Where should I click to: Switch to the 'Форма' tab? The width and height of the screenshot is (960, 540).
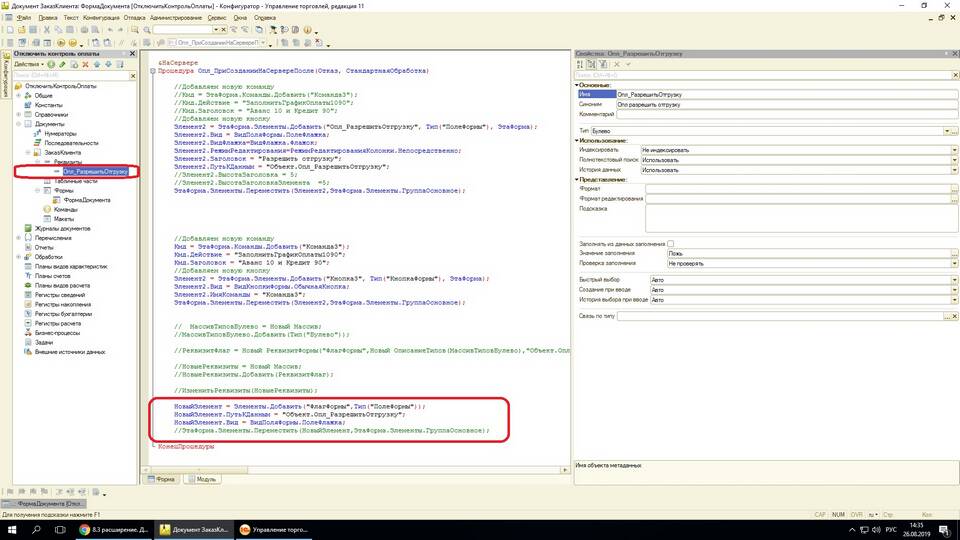click(165, 479)
